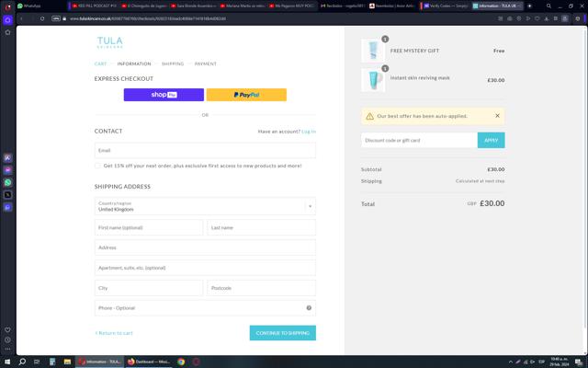Open browser easy setup icon at the right end
The height and width of the screenshot is (368, 588).
tap(578, 18)
